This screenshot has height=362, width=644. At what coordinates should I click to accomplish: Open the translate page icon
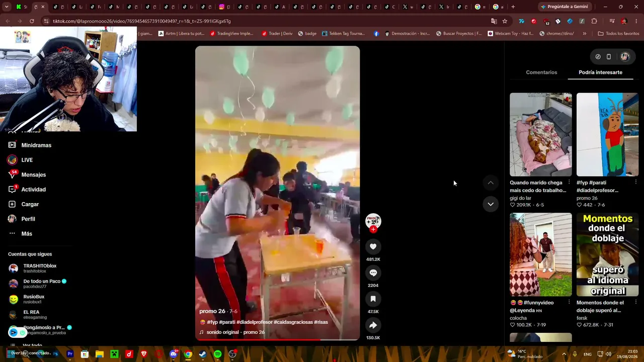(x=494, y=21)
